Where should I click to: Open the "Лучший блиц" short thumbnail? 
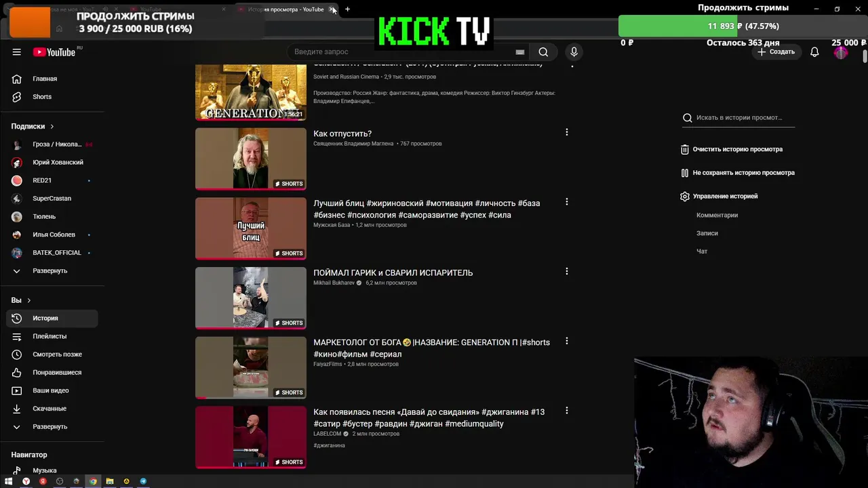pos(251,228)
